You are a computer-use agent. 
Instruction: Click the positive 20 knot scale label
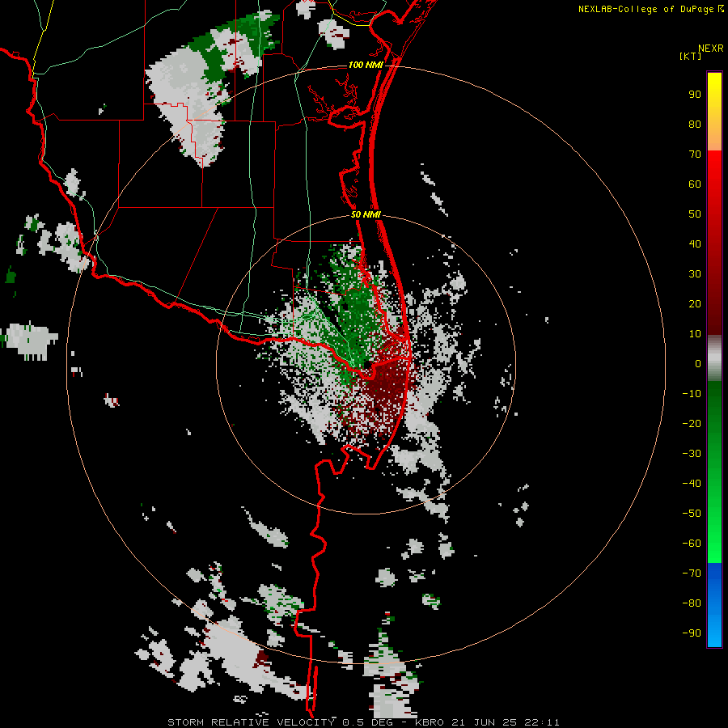[695, 303]
